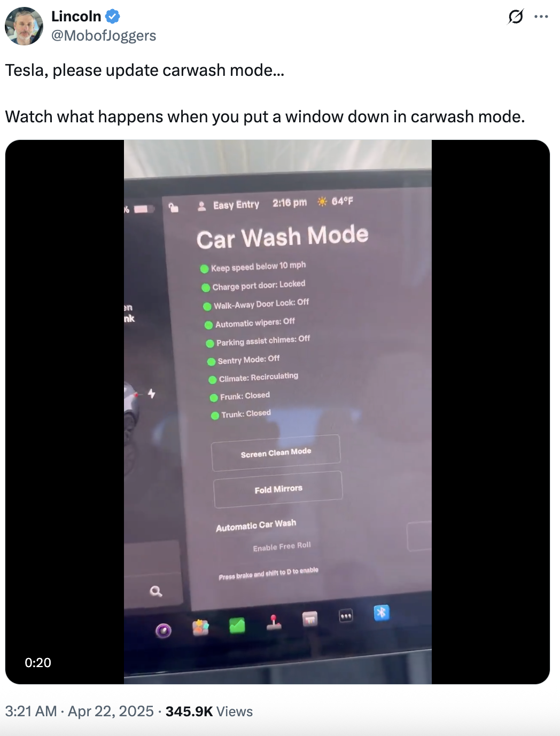
Task: Click the Fold Mirrors button
Action: (x=278, y=489)
